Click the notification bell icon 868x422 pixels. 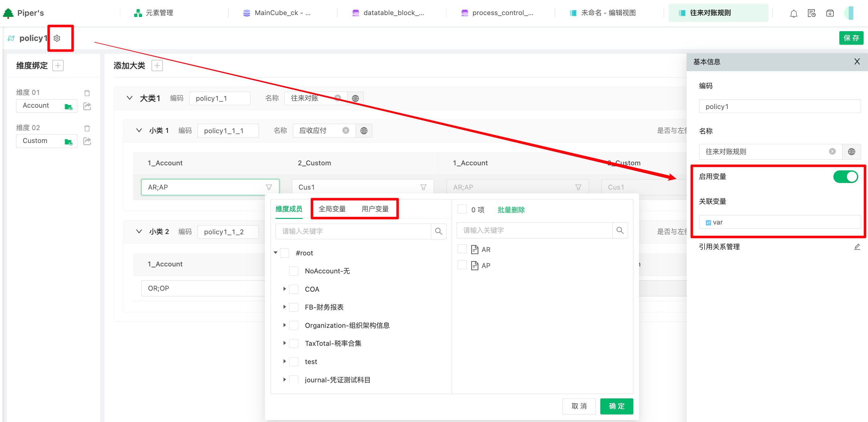click(794, 14)
